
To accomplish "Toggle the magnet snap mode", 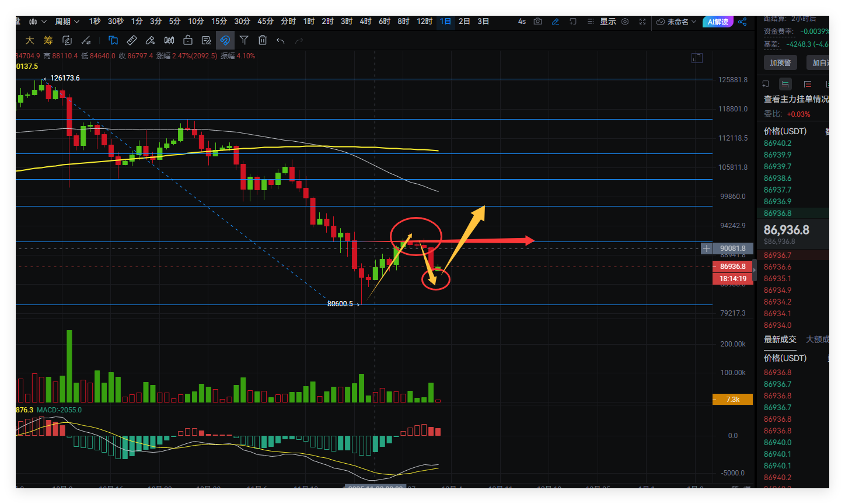I will tap(225, 40).
